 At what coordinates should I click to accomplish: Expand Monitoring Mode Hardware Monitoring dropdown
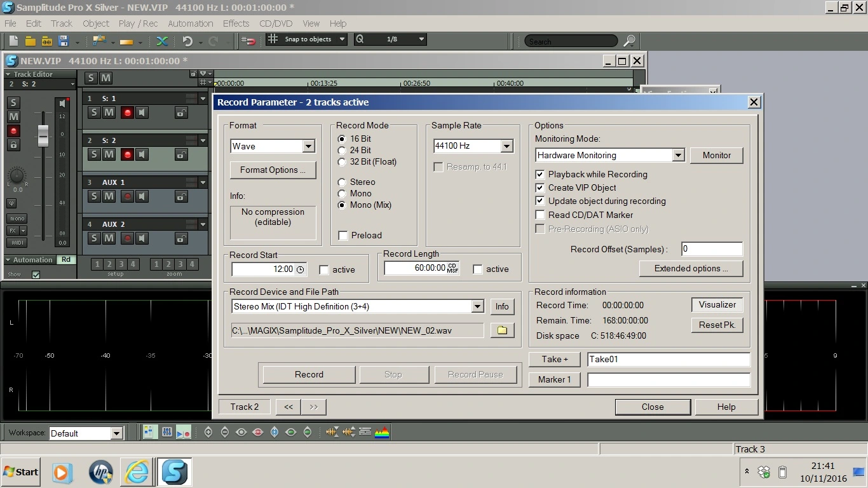678,155
